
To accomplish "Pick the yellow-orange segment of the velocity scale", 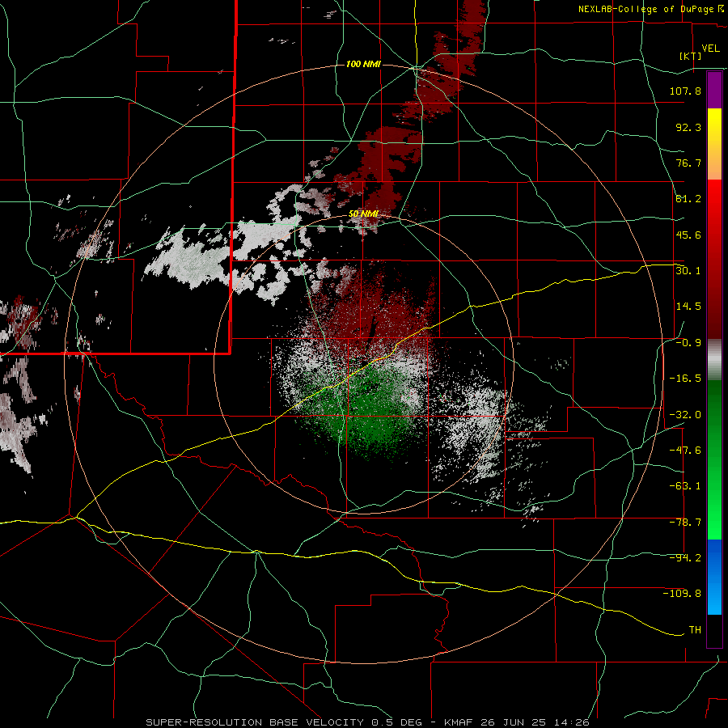I will [714, 144].
